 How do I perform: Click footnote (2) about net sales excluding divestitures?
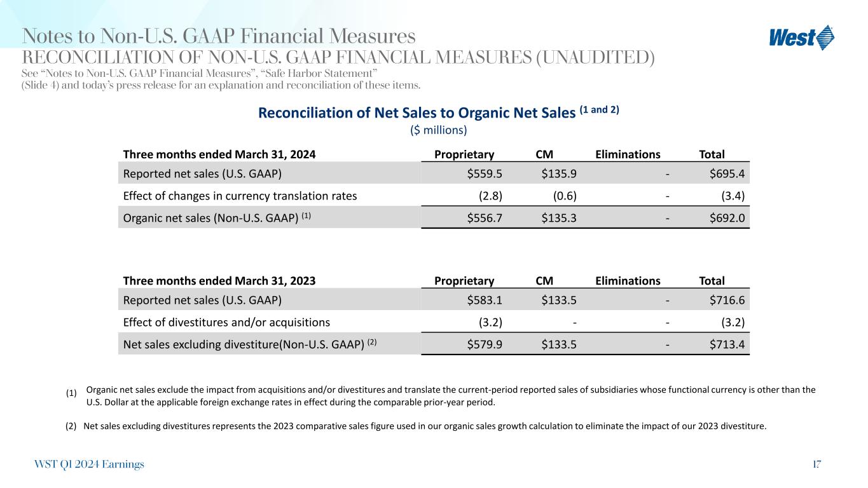coord(416,426)
